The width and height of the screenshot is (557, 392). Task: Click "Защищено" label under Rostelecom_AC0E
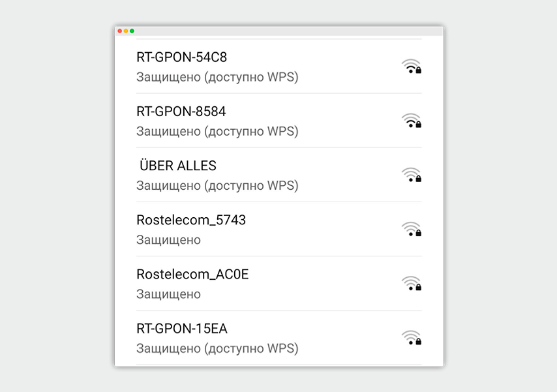169,295
